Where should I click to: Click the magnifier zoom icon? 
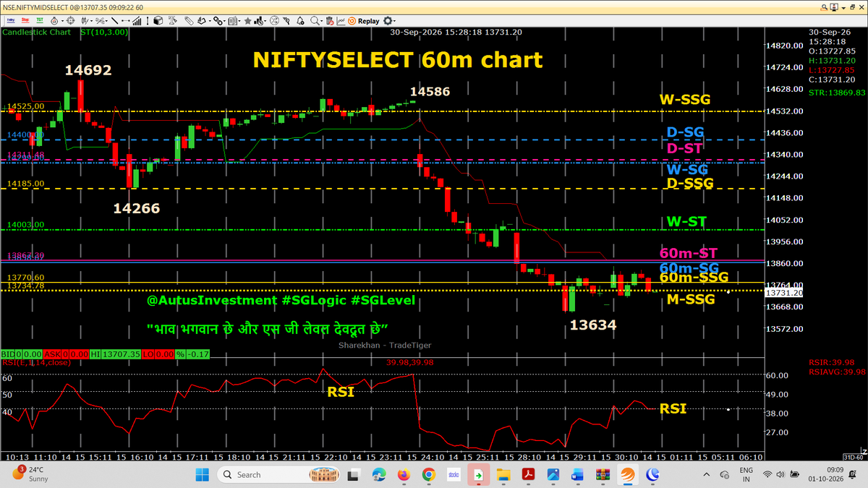click(315, 21)
